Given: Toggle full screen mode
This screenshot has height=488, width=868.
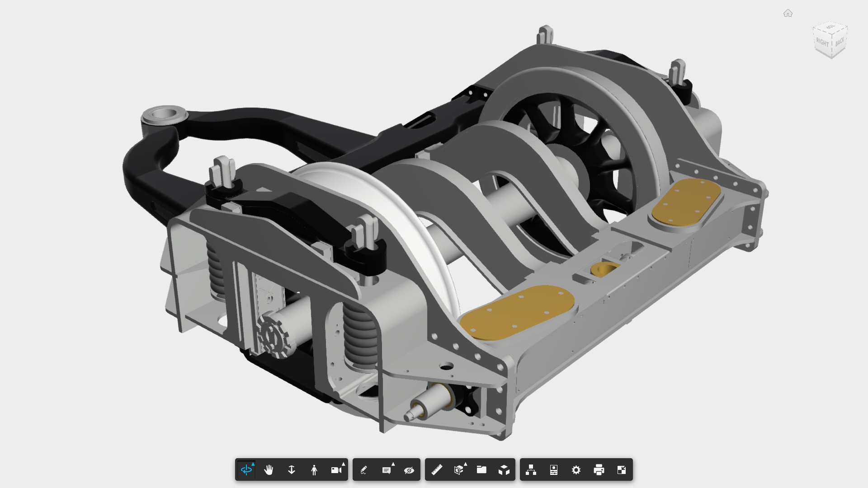Looking at the screenshot, I should [x=622, y=470].
